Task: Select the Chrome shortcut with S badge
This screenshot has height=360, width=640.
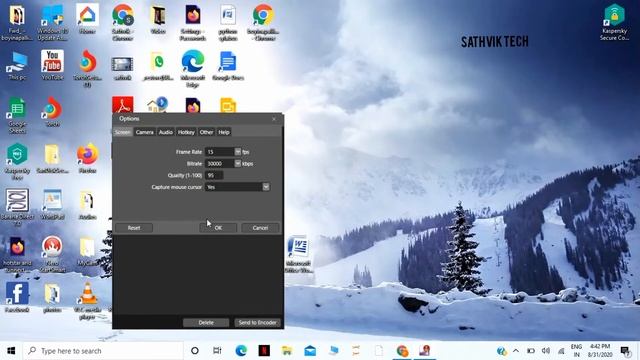Action: [x=122, y=22]
